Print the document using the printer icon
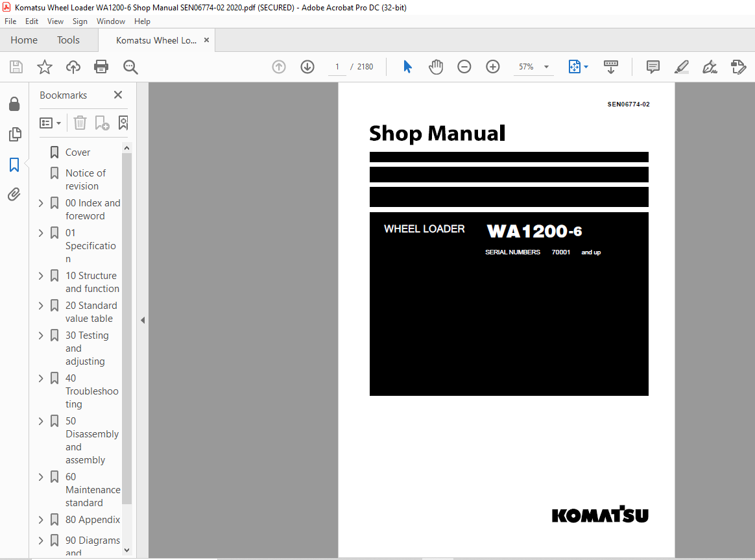The image size is (755, 560). 101,67
